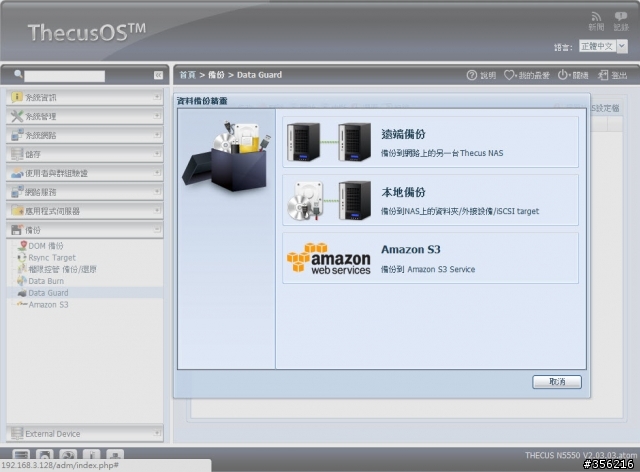Viewport: 640px width, 472px height.
Task: Click the Data Guard breadcrumb text
Action: [x=259, y=75]
